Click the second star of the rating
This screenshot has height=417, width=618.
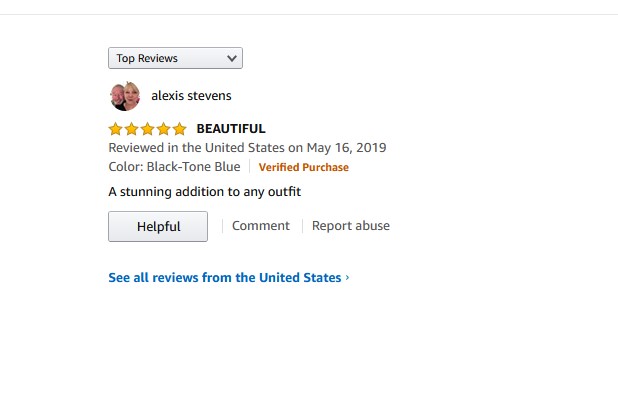pyautogui.click(x=131, y=129)
